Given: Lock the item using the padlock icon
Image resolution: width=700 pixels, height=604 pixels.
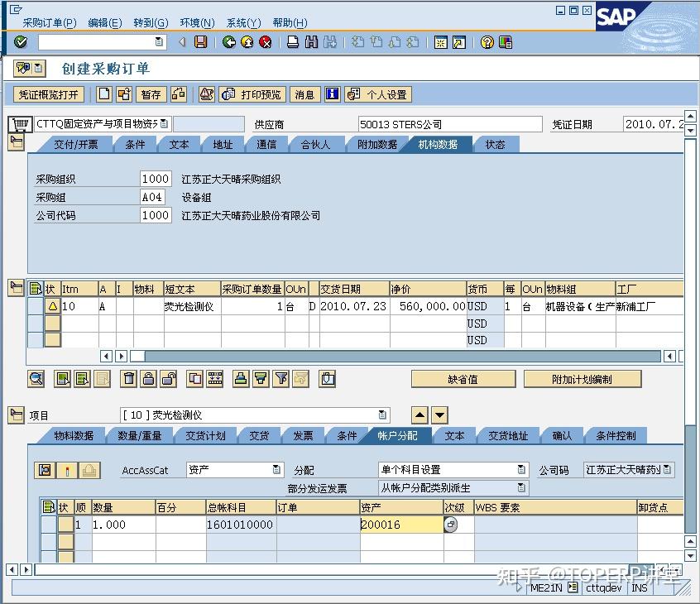Looking at the screenshot, I should 149,378.
